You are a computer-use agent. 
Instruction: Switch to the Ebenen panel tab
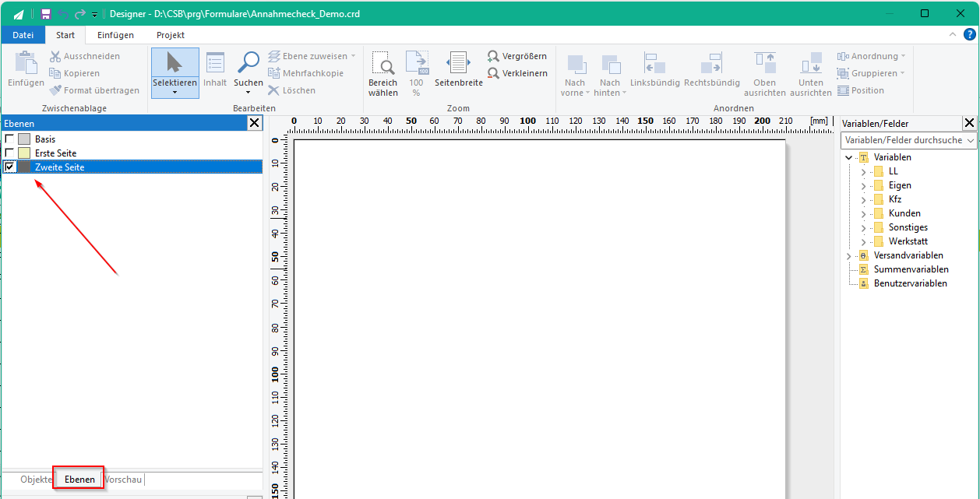[x=79, y=480]
